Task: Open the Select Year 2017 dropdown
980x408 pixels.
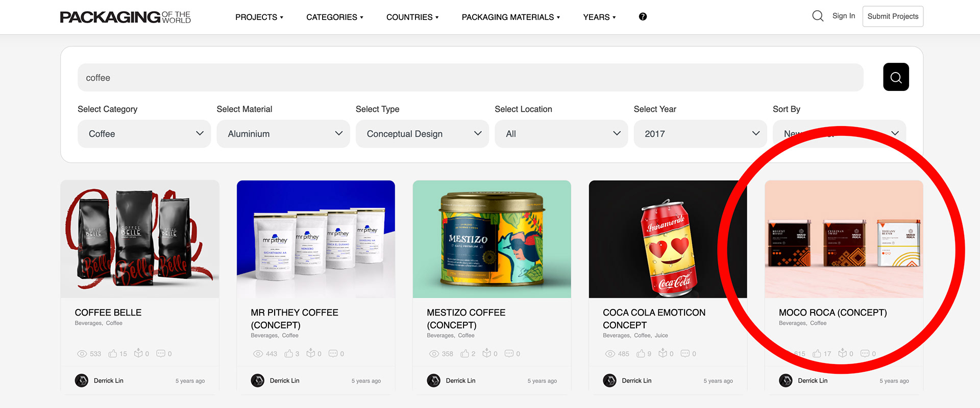Action: pyautogui.click(x=700, y=134)
